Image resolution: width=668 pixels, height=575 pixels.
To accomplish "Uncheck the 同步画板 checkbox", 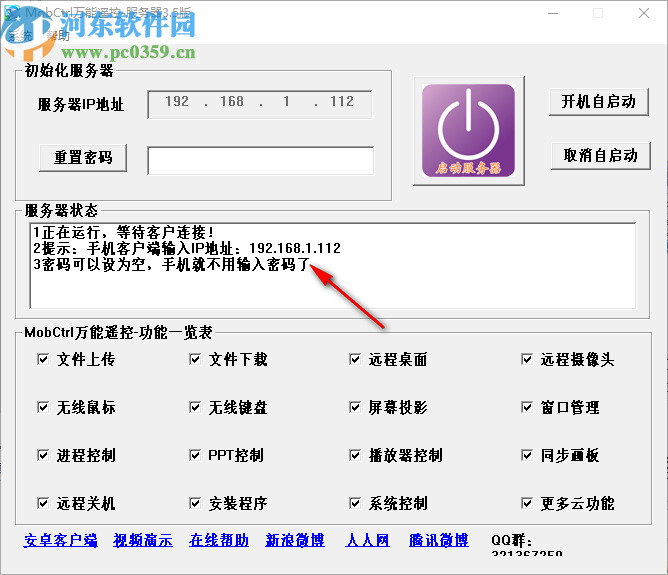I will click(x=527, y=455).
